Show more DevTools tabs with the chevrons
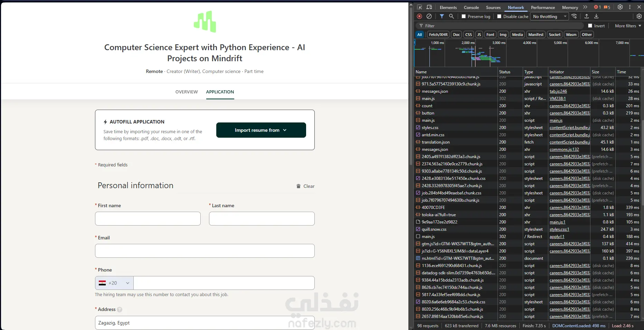Screen dimensions: 644x330 point(585,7)
